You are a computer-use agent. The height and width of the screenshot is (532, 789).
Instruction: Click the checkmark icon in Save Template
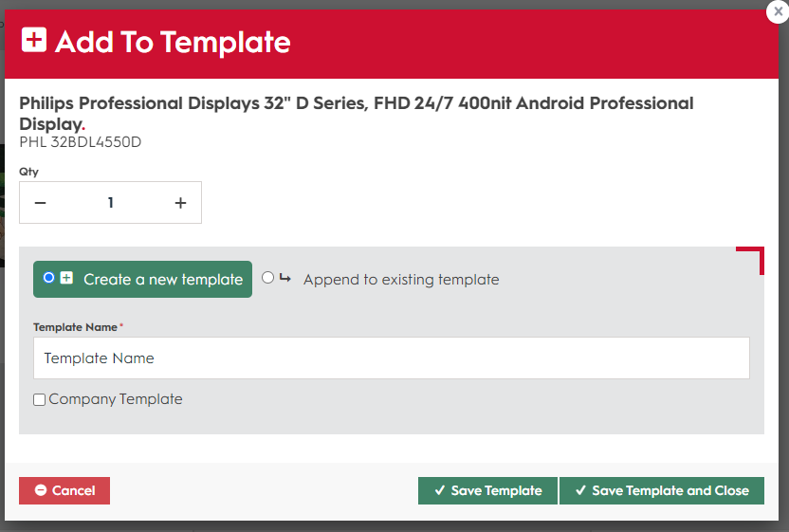[x=440, y=490]
